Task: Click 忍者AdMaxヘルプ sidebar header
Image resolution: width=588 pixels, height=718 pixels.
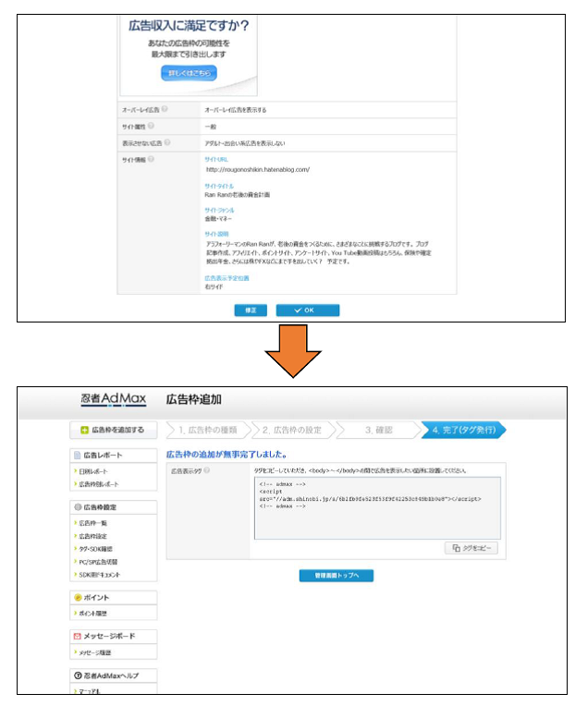Action: tap(113, 675)
